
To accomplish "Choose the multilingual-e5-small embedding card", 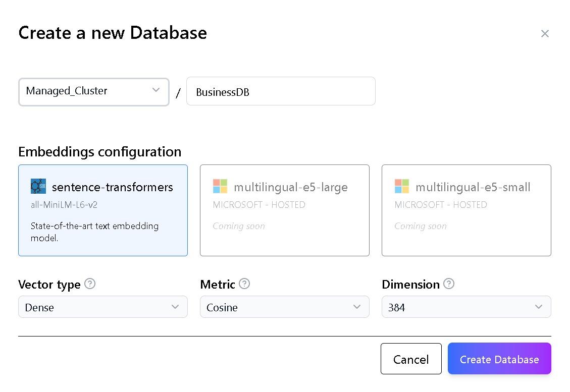I will tap(467, 210).
